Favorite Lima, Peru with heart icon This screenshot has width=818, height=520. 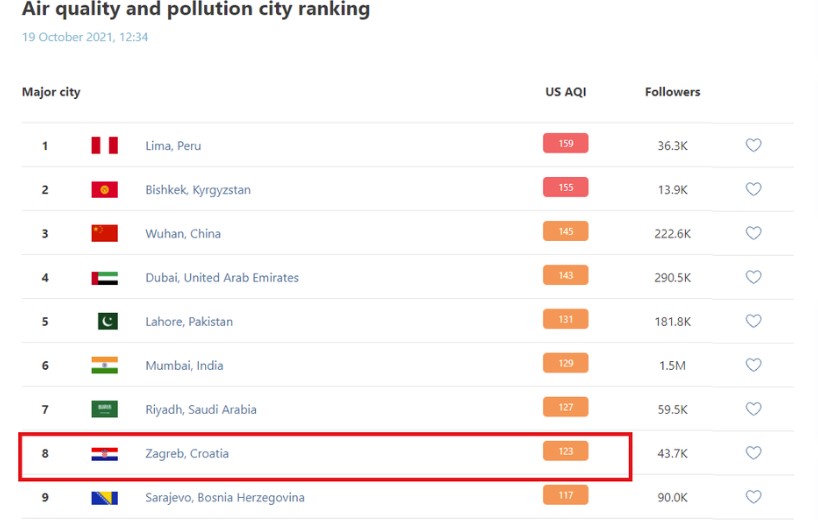[x=753, y=145]
